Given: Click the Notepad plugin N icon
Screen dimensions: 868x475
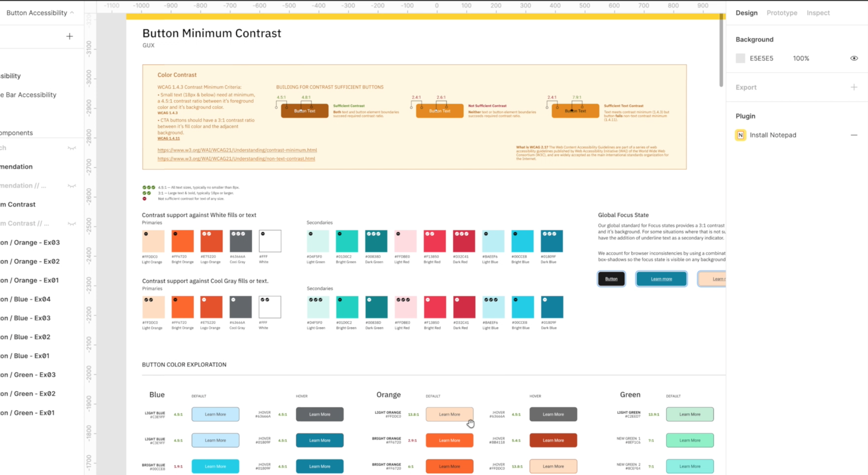Looking at the screenshot, I should 741,134.
